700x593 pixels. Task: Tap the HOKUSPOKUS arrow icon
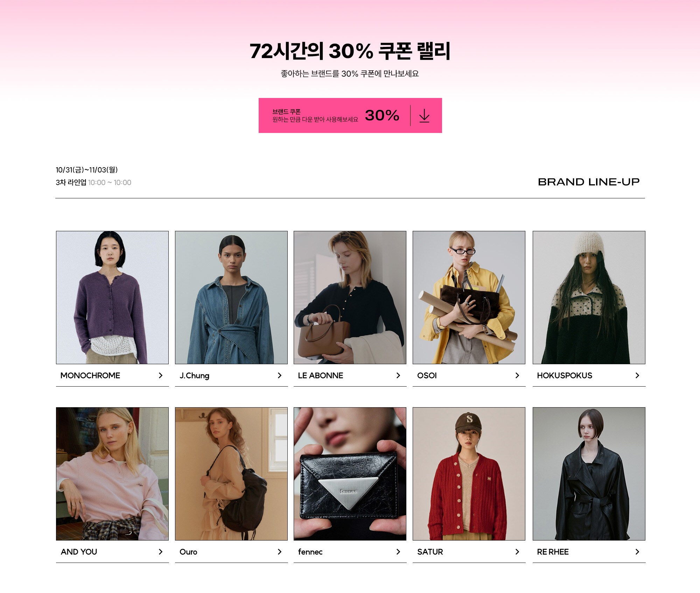(x=637, y=375)
